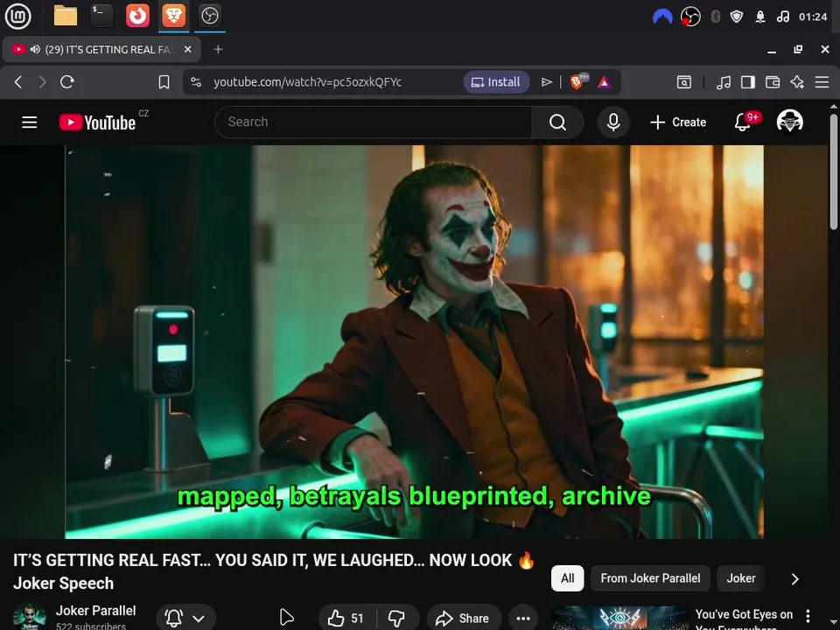
Task: Switch to the Brave browser taskbar icon
Action: click(x=173, y=16)
